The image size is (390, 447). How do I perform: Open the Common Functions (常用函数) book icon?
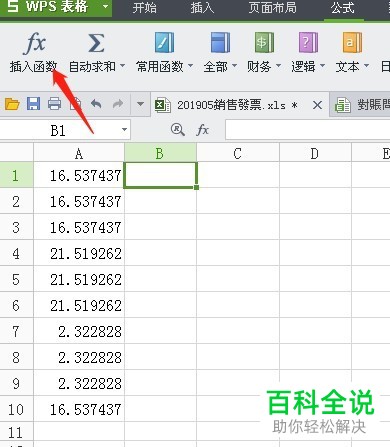tap(164, 42)
